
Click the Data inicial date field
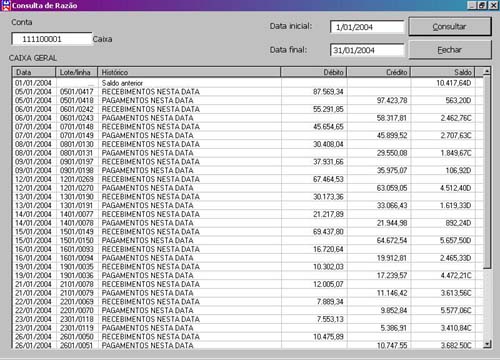coord(367,27)
